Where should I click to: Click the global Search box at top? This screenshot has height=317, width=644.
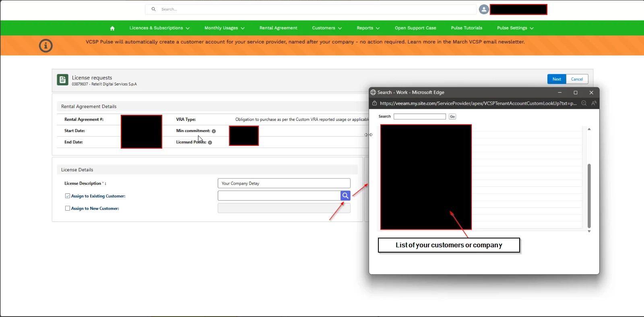tap(311, 9)
